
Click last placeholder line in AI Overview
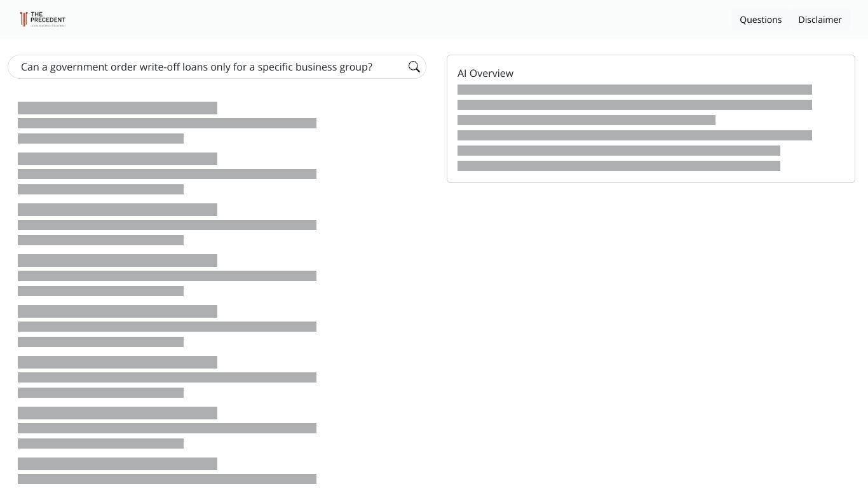point(619,166)
